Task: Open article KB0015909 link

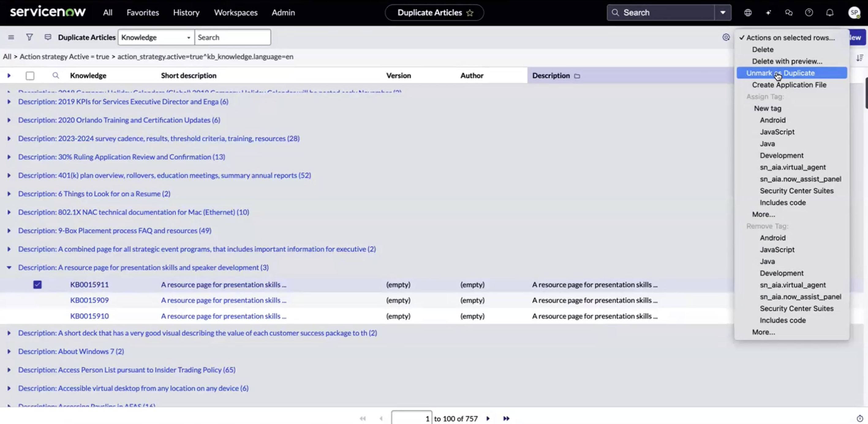Action: [89, 300]
